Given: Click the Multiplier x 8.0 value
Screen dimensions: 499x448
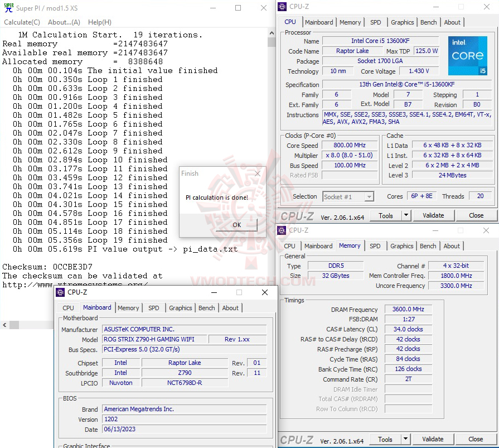Looking at the screenshot, I should [349, 156].
